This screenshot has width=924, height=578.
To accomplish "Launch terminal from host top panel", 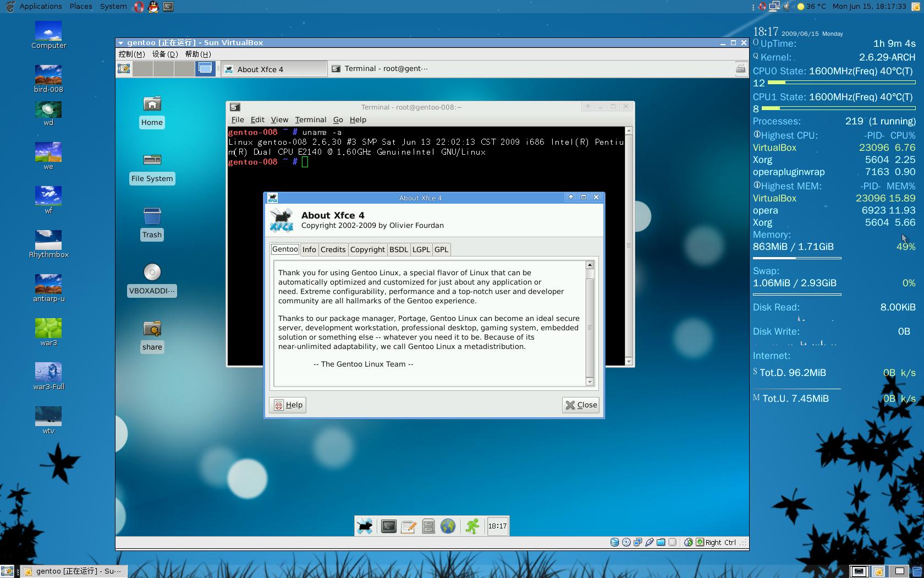I will (168, 7).
